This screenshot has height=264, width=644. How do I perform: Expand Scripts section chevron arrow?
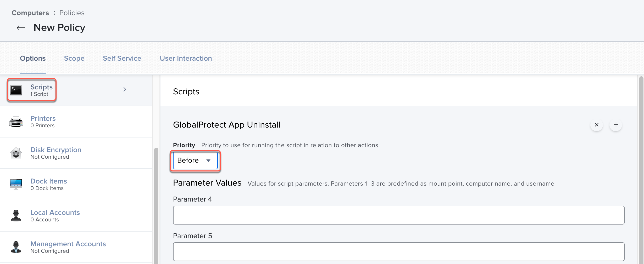coord(125,89)
